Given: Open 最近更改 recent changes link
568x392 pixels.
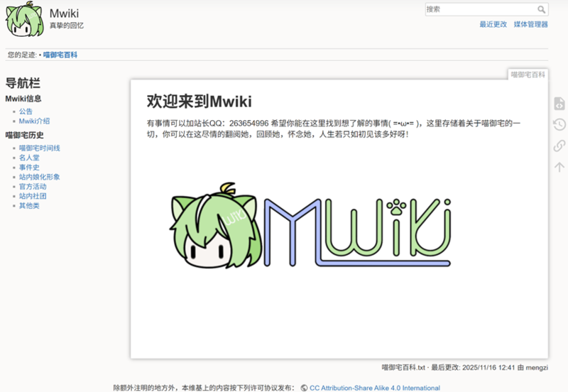Looking at the screenshot, I should click(x=493, y=24).
